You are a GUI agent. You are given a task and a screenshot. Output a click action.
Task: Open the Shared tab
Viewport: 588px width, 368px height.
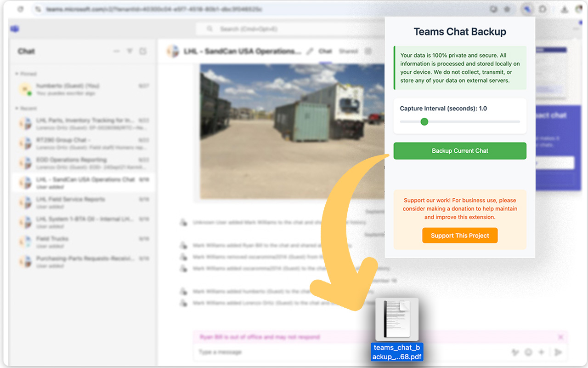349,51
